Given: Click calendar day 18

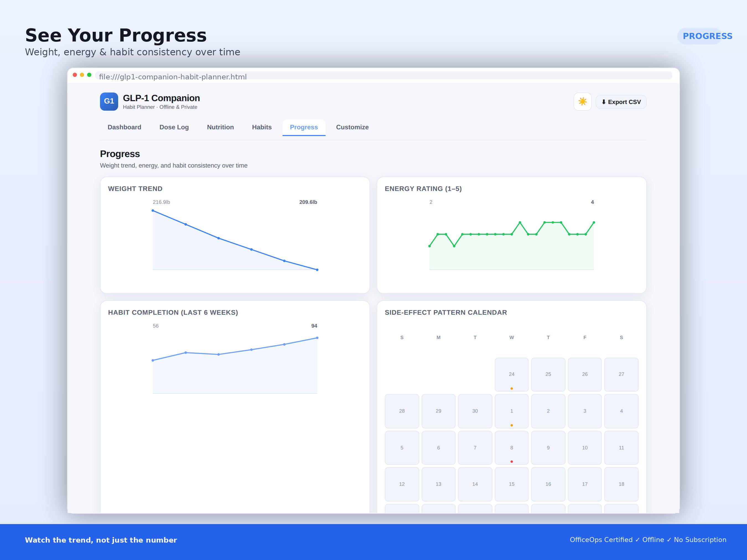Looking at the screenshot, I should point(621,485).
